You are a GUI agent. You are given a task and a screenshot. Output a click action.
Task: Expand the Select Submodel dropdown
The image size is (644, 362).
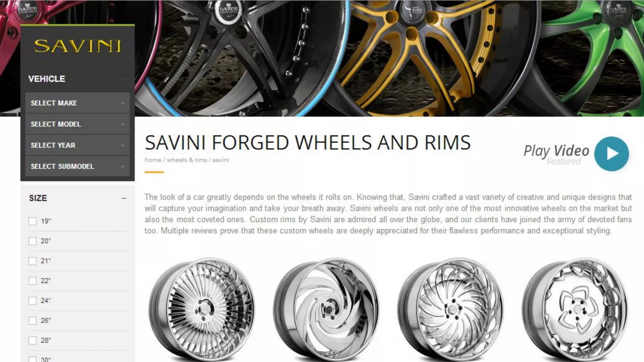click(x=77, y=166)
